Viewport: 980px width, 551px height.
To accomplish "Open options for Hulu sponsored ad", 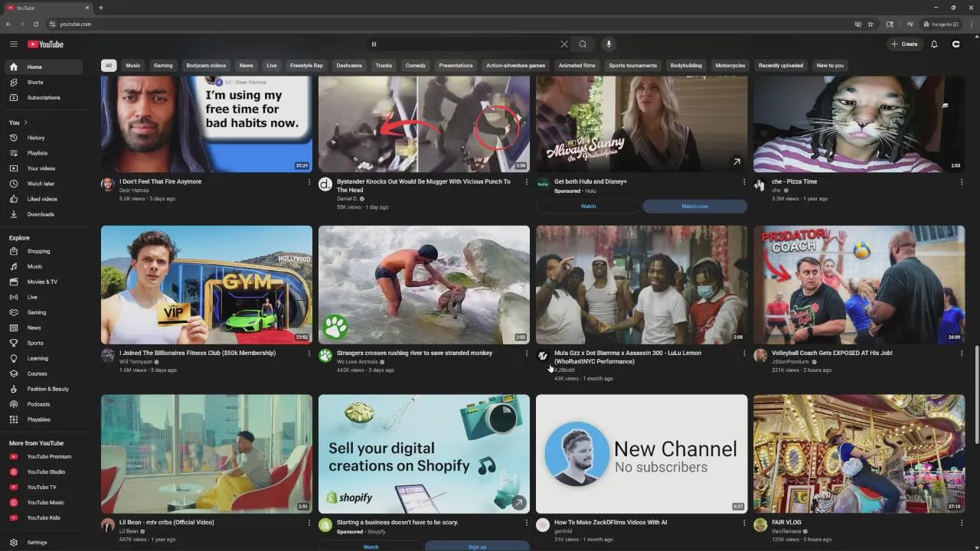I will 744,182.
